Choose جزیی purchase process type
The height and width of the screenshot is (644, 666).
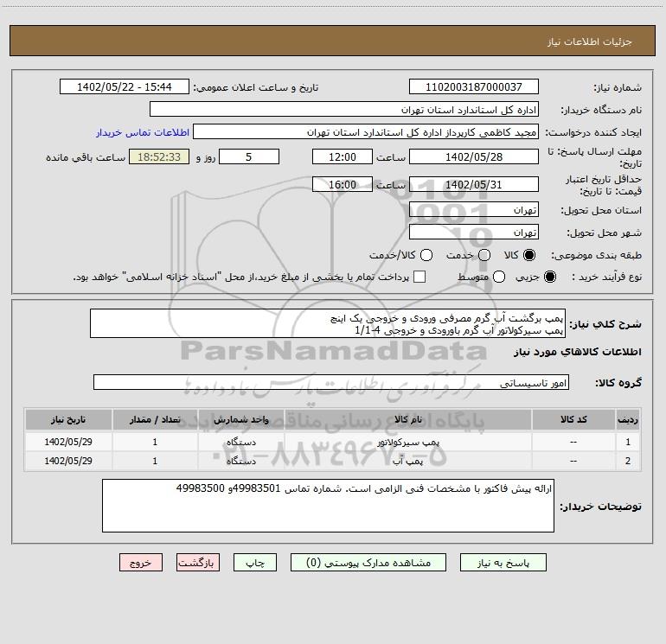click(x=549, y=277)
